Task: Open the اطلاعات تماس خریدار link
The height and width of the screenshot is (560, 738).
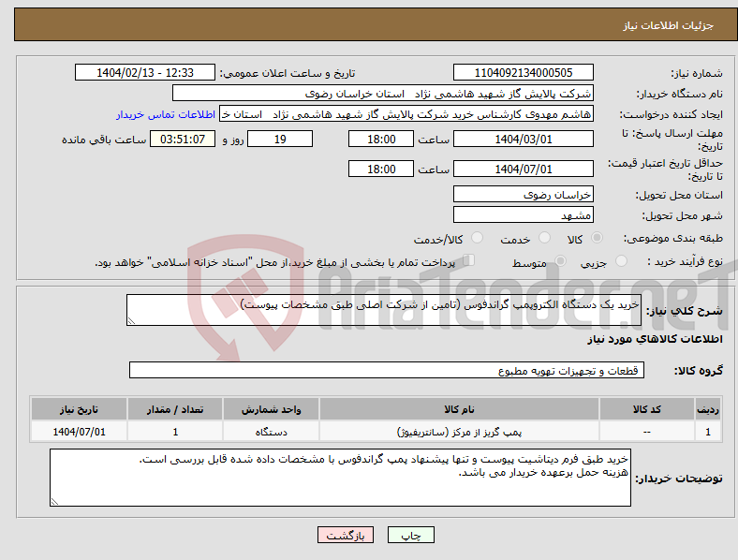Action: [x=166, y=114]
